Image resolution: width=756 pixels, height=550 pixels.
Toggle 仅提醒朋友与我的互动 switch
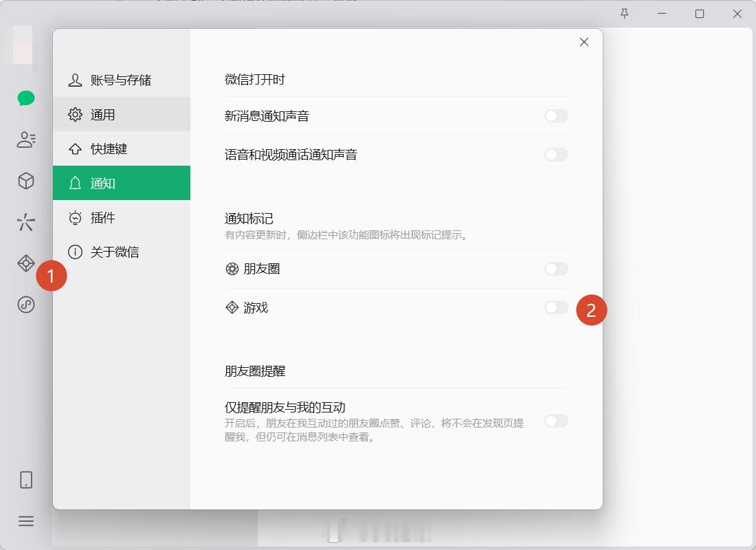point(557,421)
